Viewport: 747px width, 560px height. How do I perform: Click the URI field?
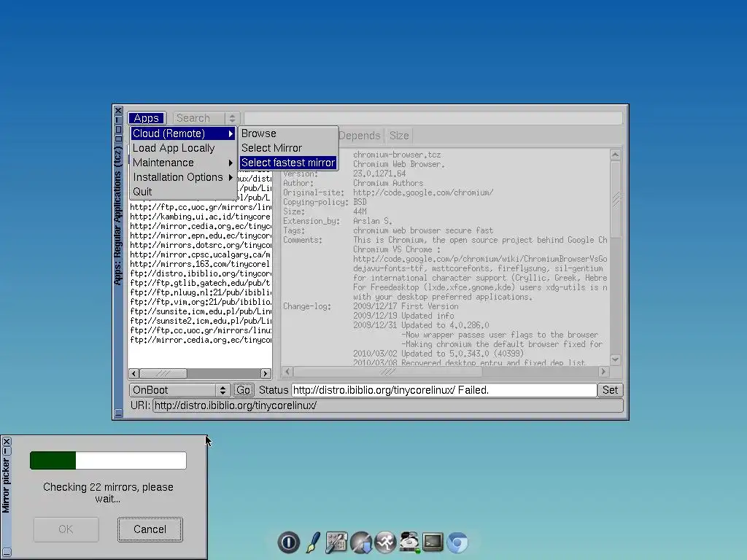(x=388, y=405)
